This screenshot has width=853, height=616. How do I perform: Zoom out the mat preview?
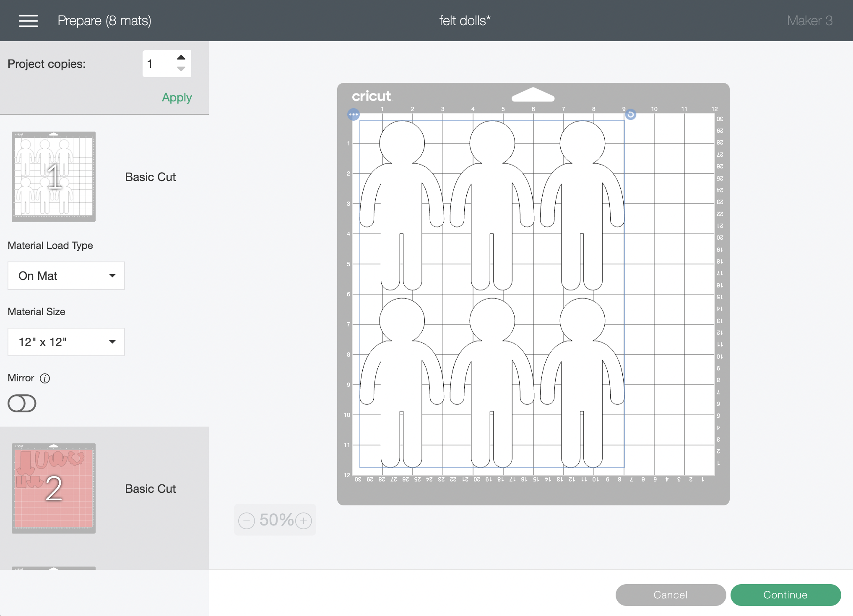pos(247,521)
